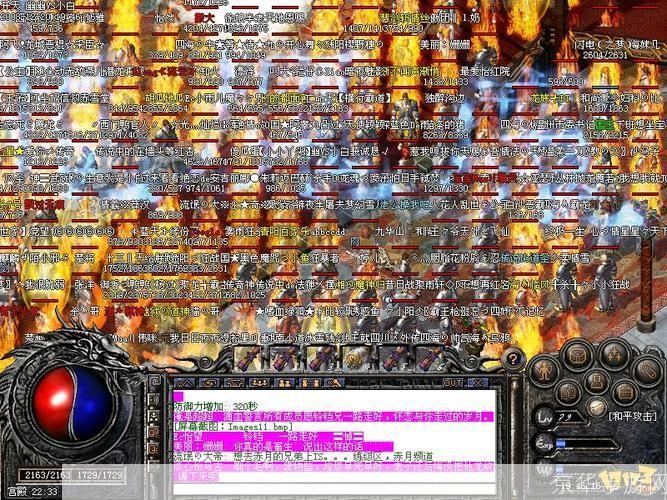667x500 pixels.
Task: Use the third belt slot scroll
Action: [x=320, y=358]
